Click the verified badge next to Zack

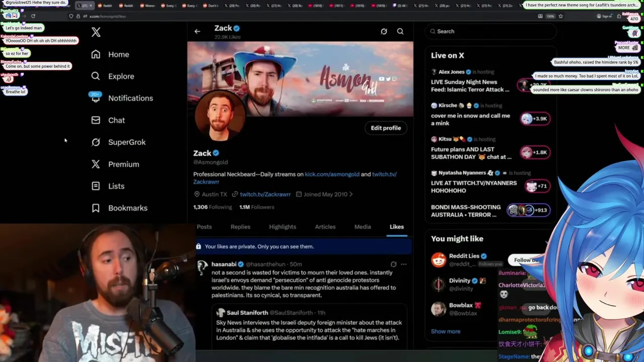point(216,153)
